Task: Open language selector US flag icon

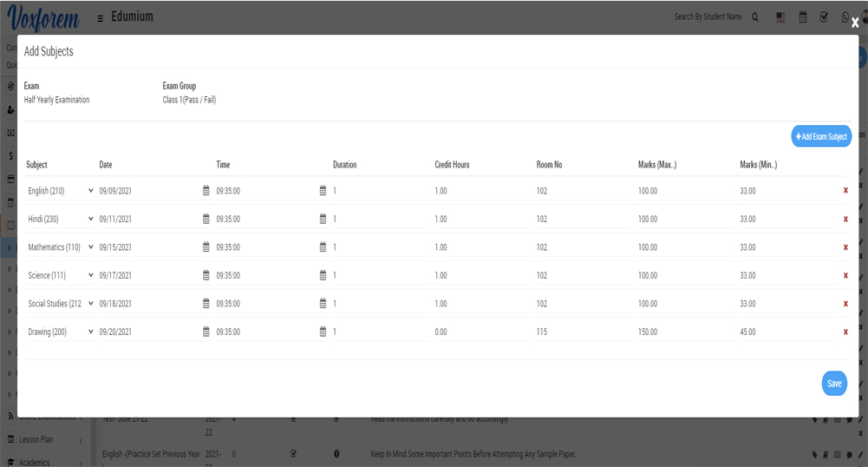Action: 780,16
